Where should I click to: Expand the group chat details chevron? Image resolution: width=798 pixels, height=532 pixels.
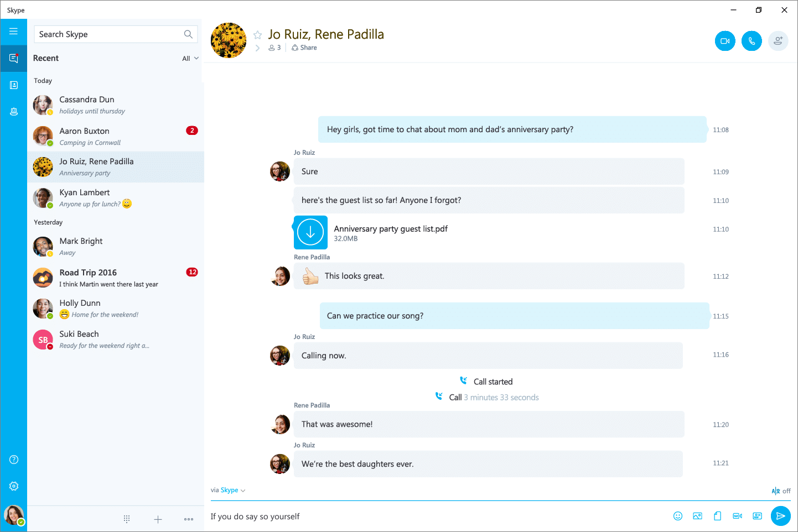257,48
